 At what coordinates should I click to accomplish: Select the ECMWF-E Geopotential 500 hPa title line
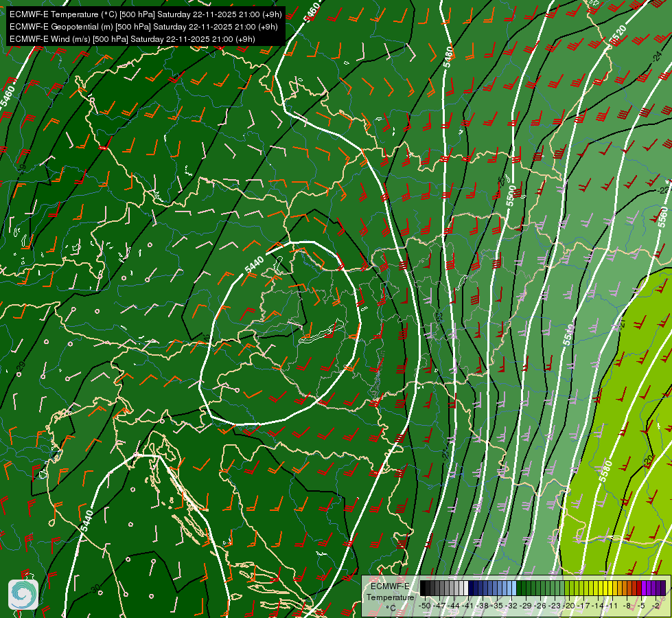pyautogui.click(x=143, y=27)
